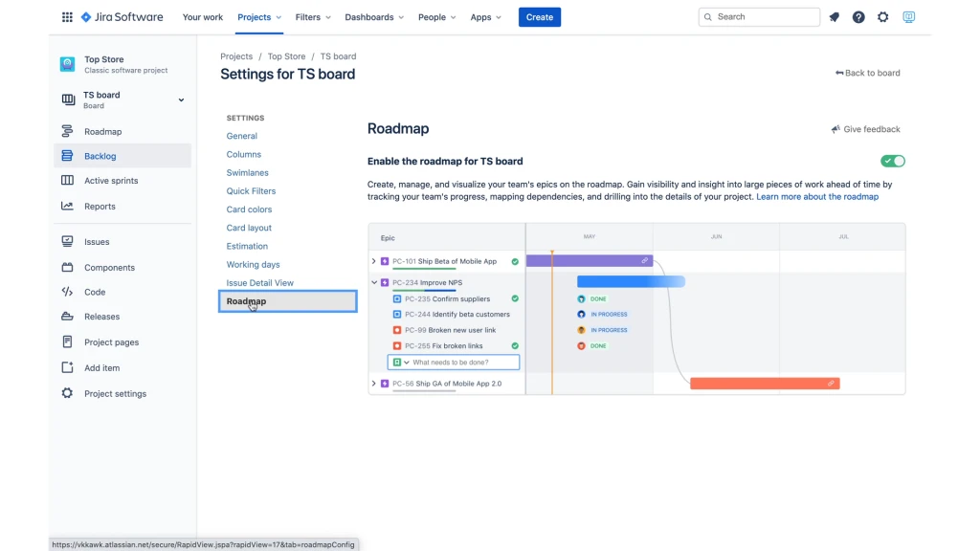Image resolution: width=980 pixels, height=551 pixels.
Task: Select the Swimlanes settings tab
Action: 248,172
